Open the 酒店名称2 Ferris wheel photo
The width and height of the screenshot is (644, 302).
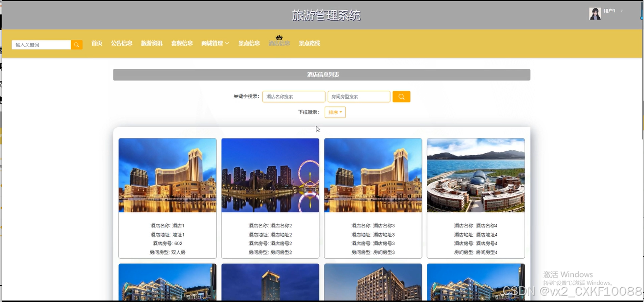270,175
